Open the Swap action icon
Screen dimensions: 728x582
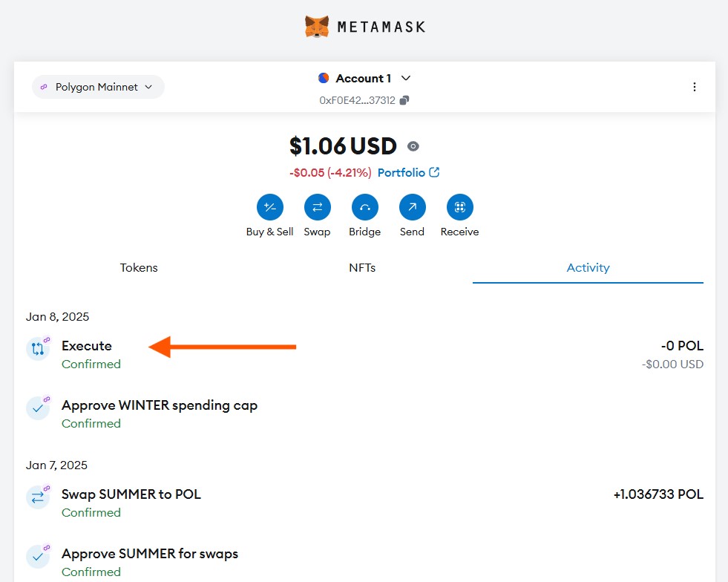(317, 207)
